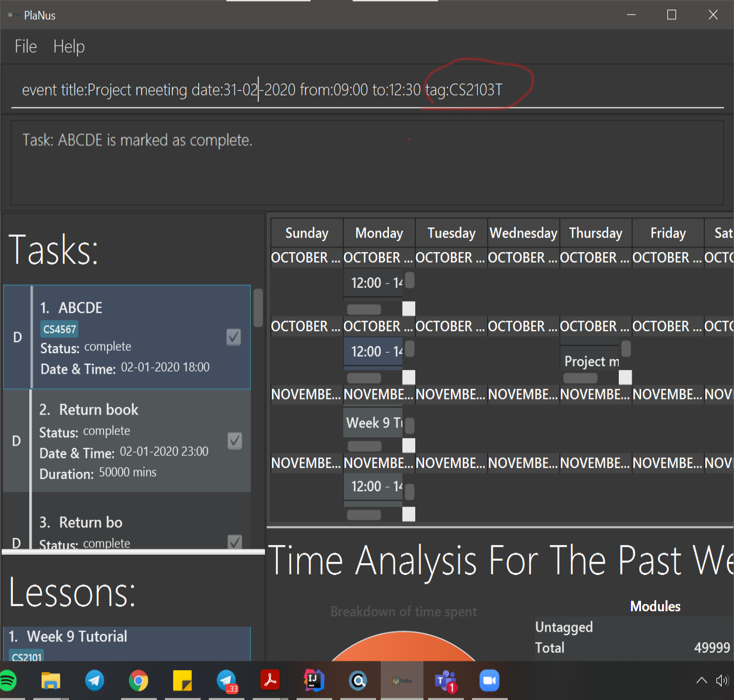Select last-row Monday 12:00 - 14 event

pyautogui.click(x=374, y=487)
